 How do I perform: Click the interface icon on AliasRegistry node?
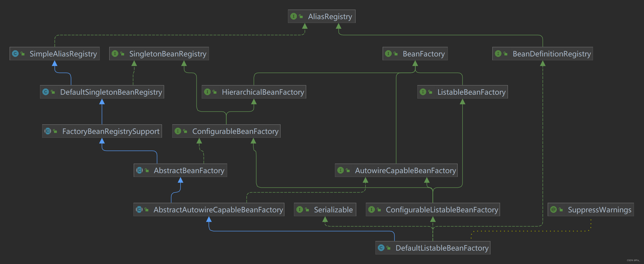click(x=293, y=16)
